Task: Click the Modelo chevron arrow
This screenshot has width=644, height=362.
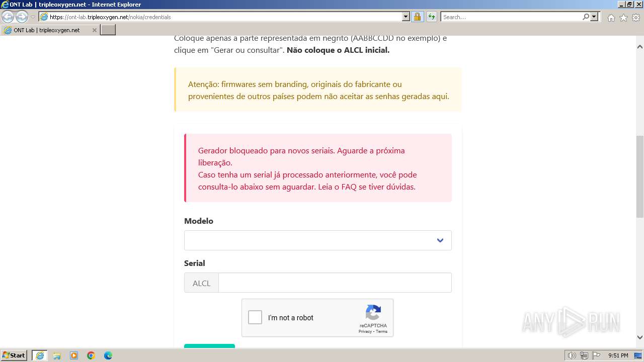Action: 440,240
